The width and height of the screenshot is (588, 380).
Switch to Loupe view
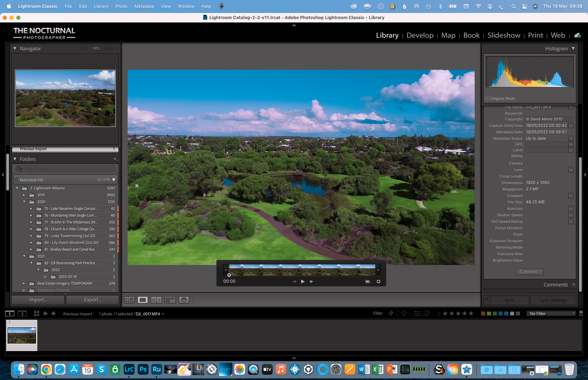[x=142, y=300]
